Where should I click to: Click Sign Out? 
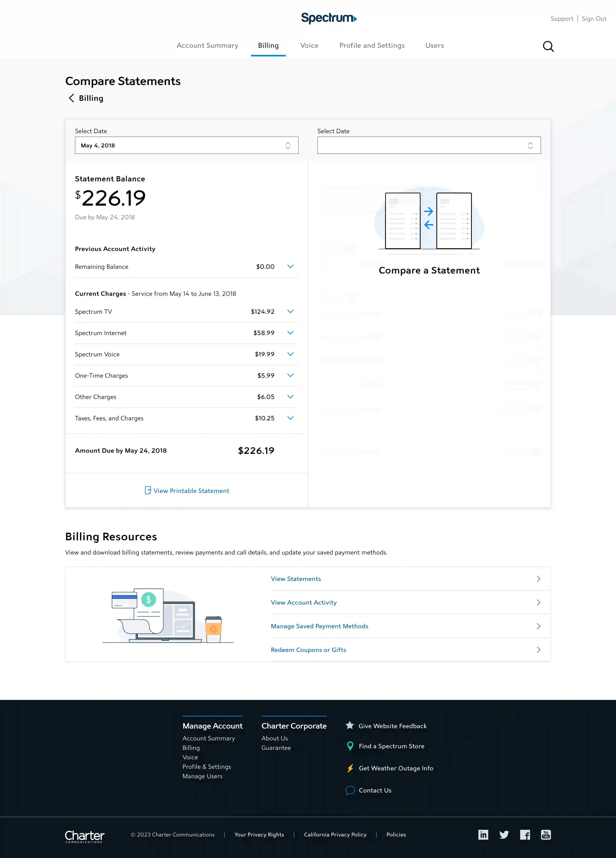click(594, 19)
